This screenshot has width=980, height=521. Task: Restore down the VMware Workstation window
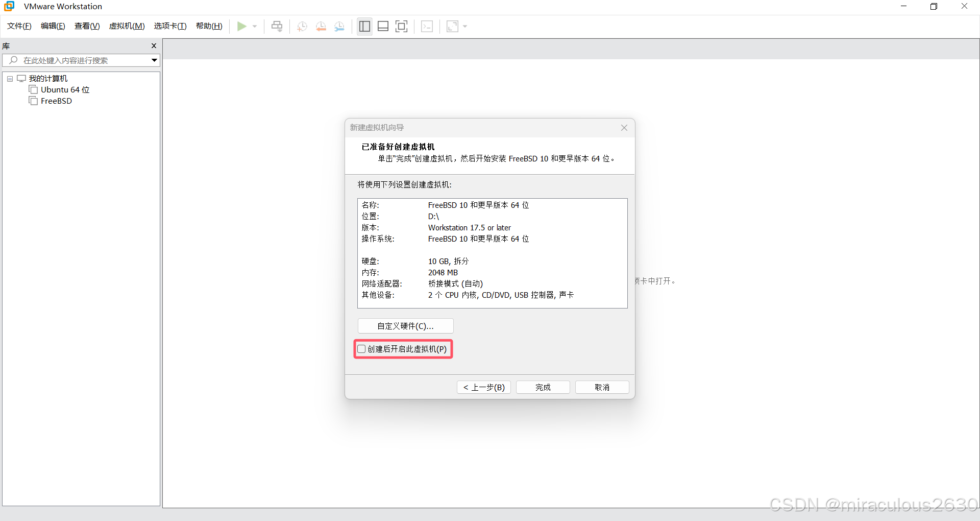pos(934,6)
